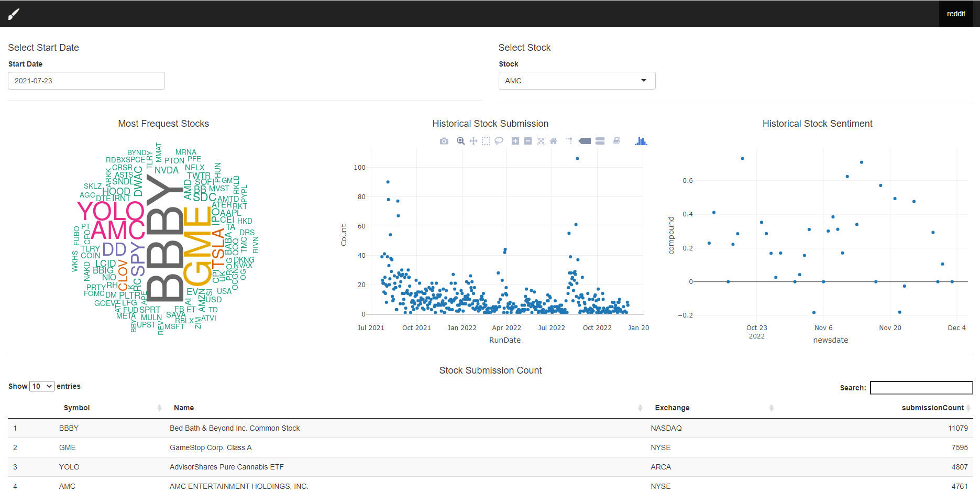
Task: Choose the Box Select tool
Action: click(x=486, y=141)
